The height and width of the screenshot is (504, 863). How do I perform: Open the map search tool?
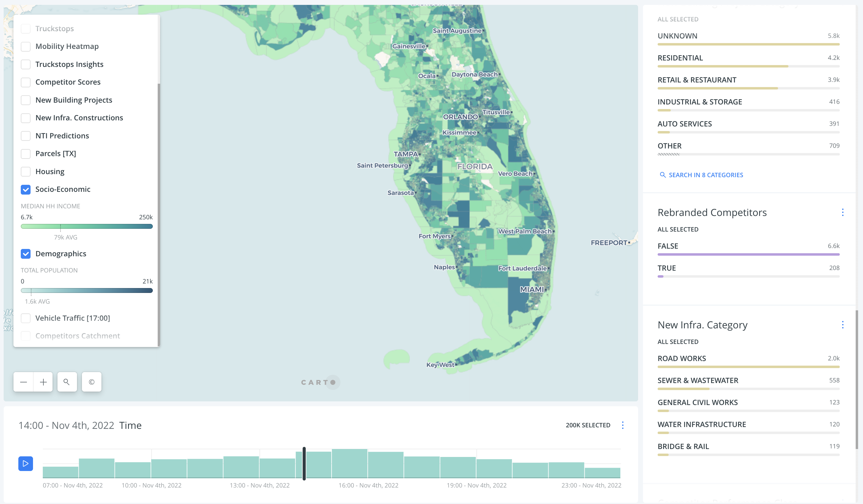pos(67,382)
